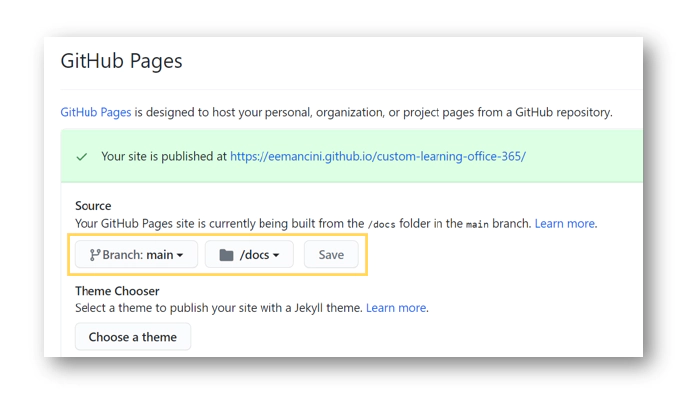Click the 'Your site is published at' text
The width and height of the screenshot is (700, 404).
point(164,156)
